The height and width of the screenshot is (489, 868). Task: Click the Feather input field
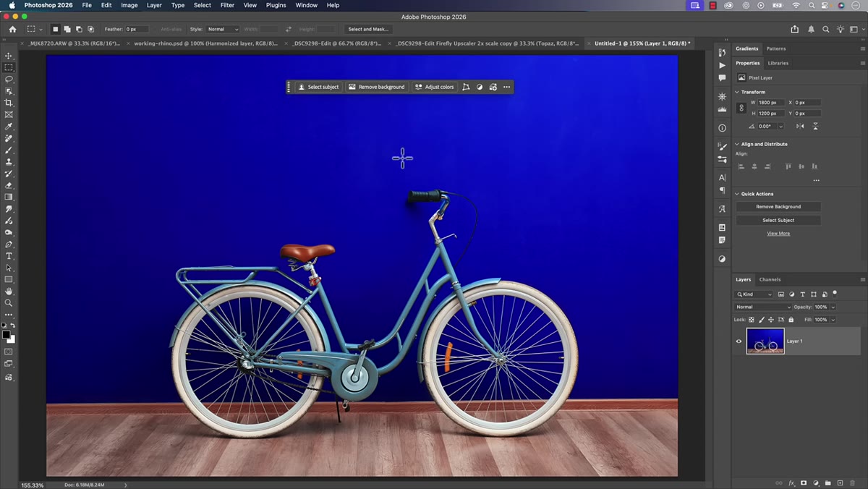pyautogui.click(x=137, y=29)
